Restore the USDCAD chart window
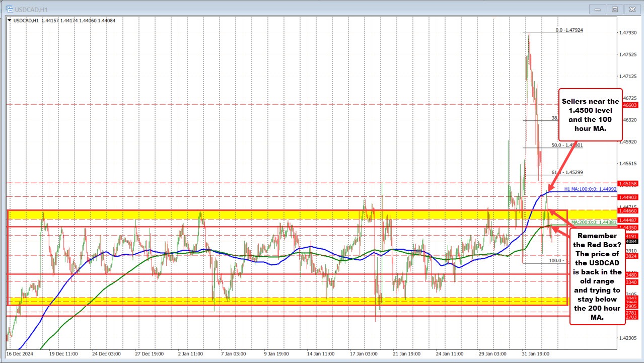Viewport: 644px width, 363px height. click(614, 9)
